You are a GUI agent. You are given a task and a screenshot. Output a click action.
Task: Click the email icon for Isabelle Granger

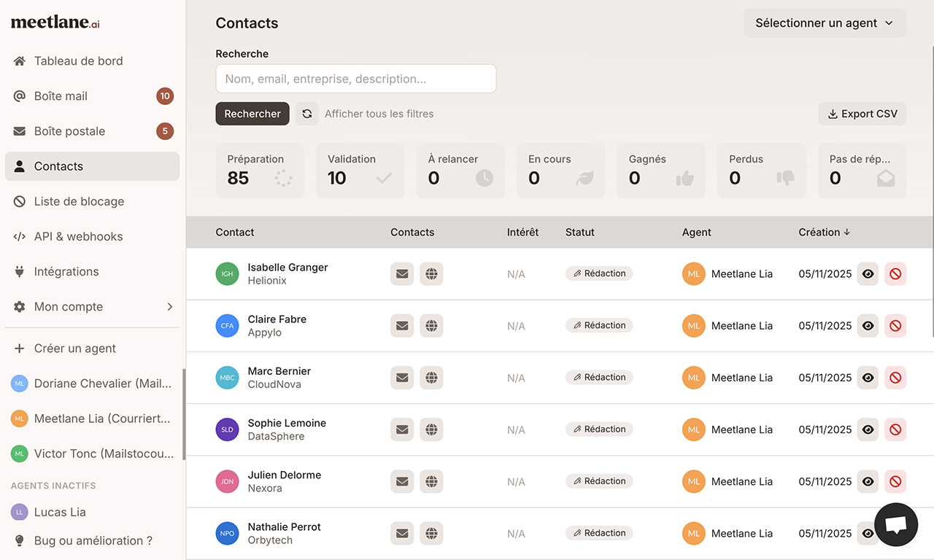coord(402,274)
